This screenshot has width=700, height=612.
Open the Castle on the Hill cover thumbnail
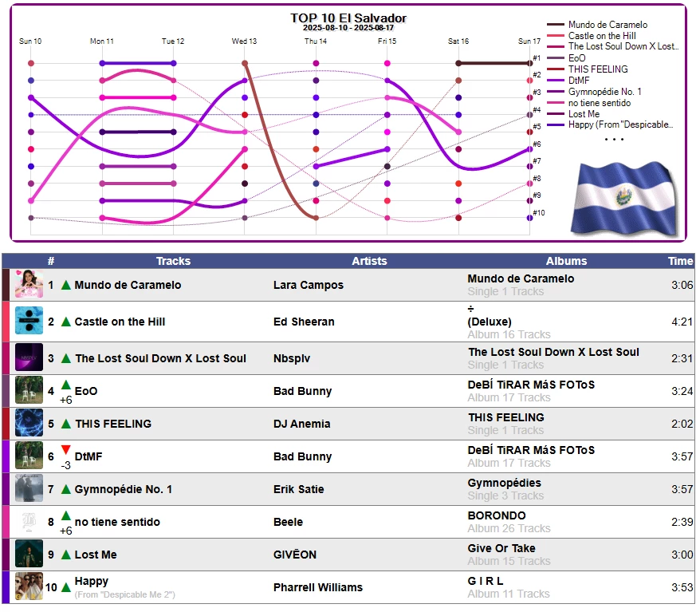pyautogui.click(x=29, y=321)
